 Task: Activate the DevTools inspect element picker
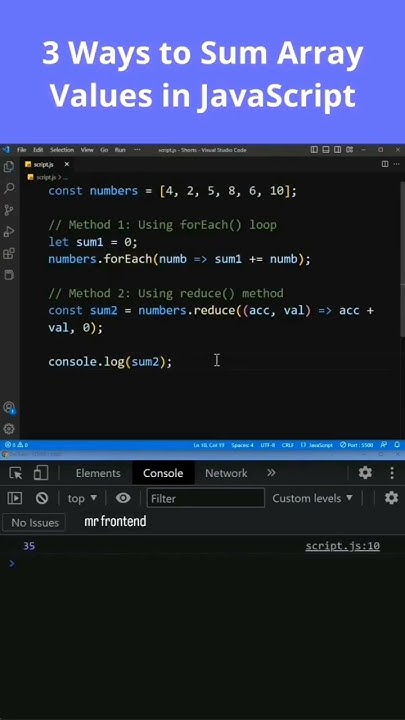16,473
